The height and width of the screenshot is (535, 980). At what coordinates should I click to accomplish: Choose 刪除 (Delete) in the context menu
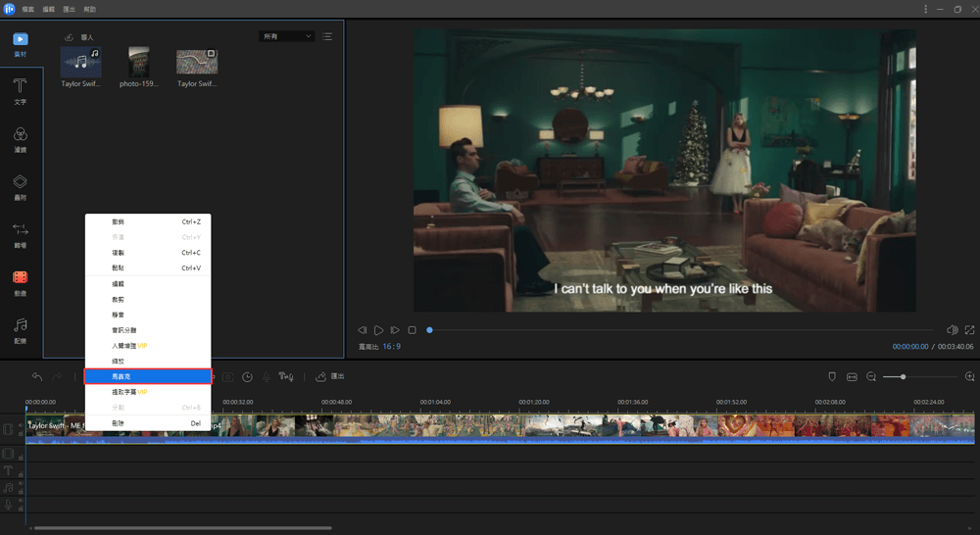pos(148,423)
